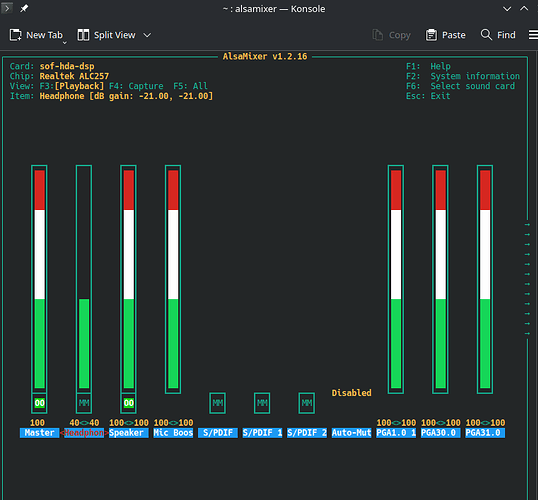Click the pin window icon in titlebar
Screen dimensions: 538x500
click(24, 8)
